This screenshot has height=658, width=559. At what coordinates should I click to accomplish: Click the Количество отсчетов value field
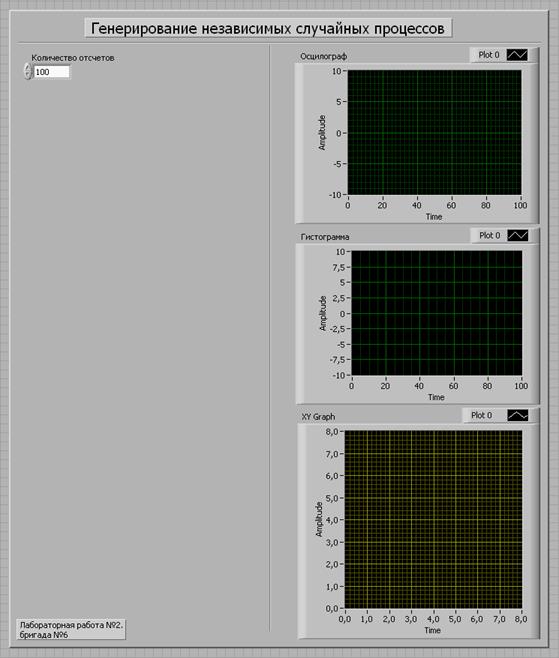(51, 72)
